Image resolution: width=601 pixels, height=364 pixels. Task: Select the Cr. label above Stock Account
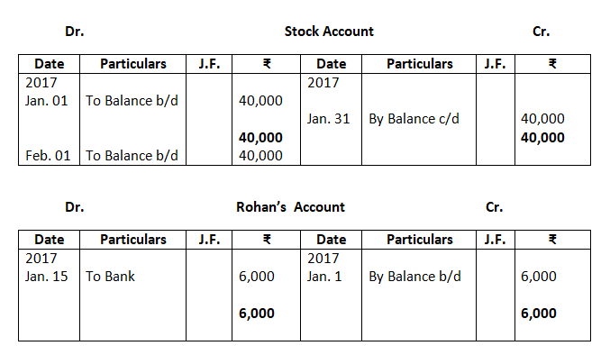[542, 32]
